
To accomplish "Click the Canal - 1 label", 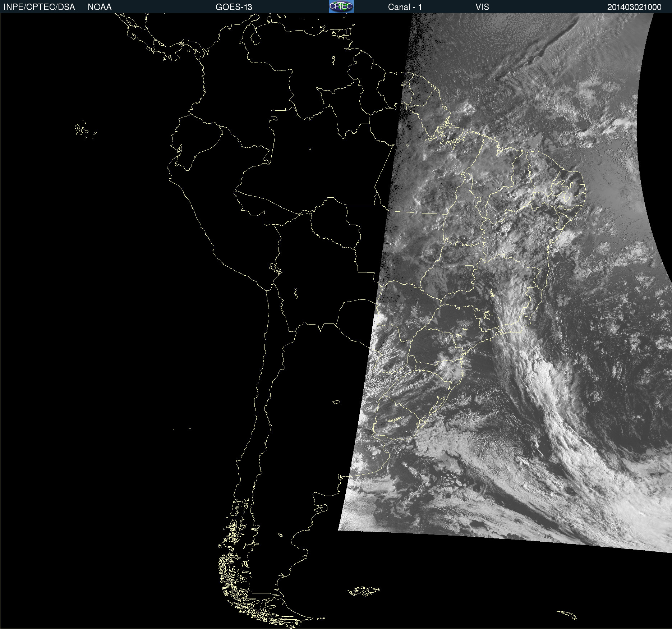I will click(405, 7).
